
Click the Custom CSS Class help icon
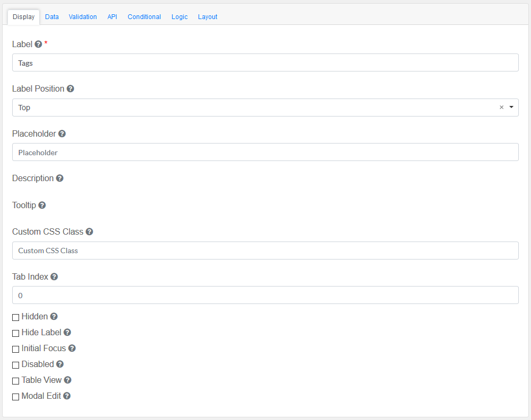click(89, 232)
